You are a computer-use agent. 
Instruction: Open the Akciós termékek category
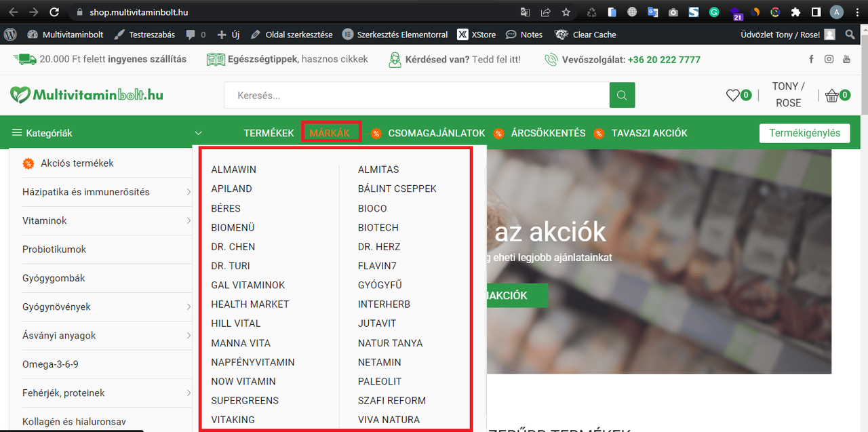[x=77, y=163]
